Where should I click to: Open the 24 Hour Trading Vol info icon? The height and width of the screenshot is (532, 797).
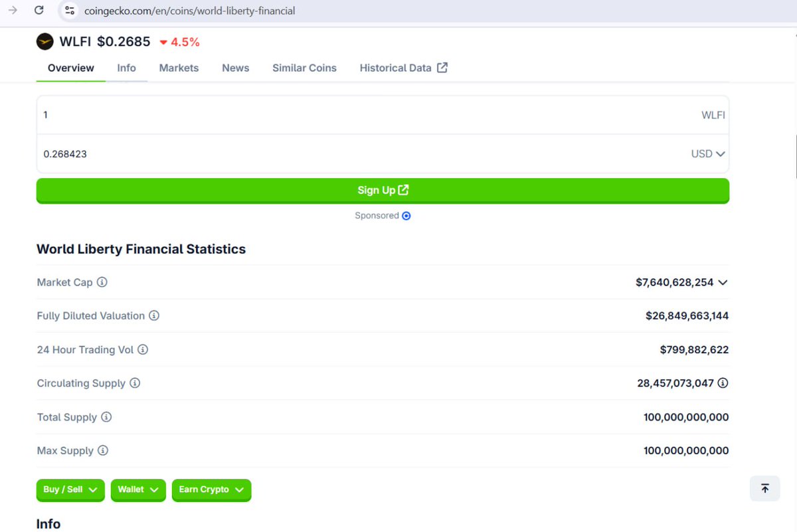pos(143,350)
